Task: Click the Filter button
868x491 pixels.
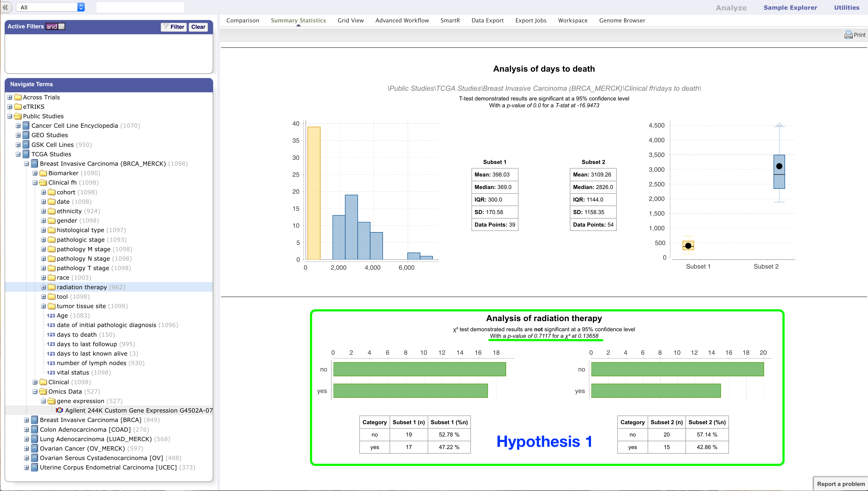Action: click(174, 27)
